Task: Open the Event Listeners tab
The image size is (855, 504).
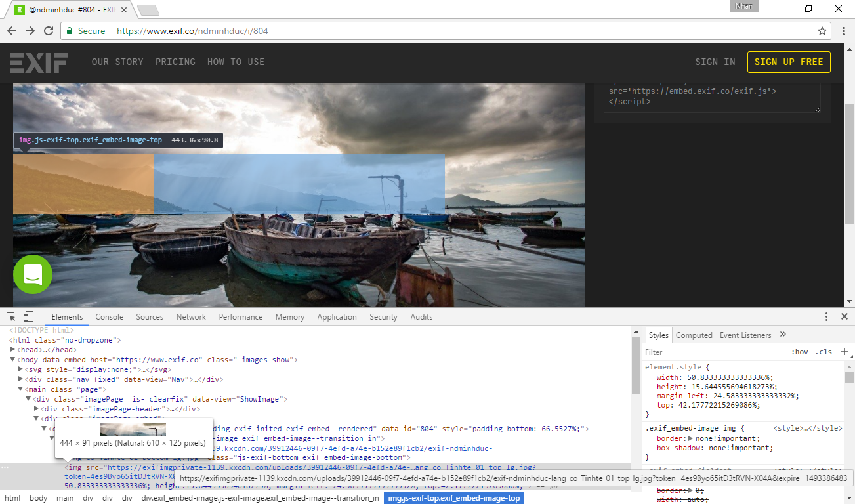Action: [745, 335]
